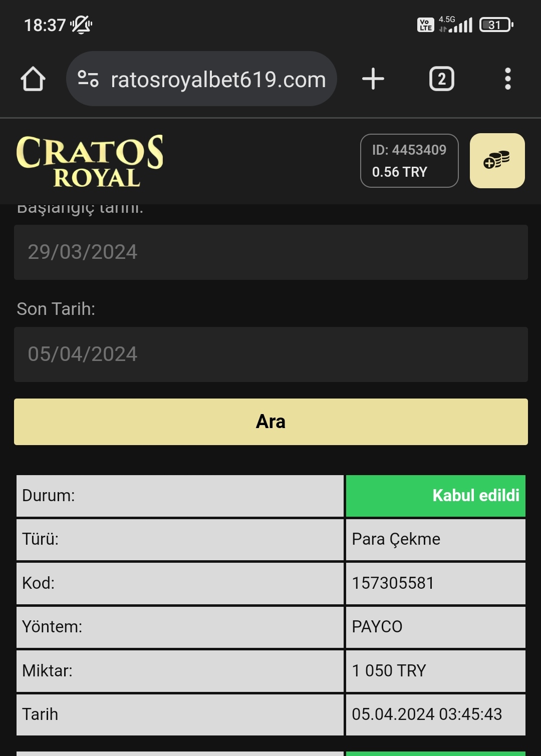Tap the Cratos Royal logo
Screen dimensions: 541x756
[x=90, y=161]
